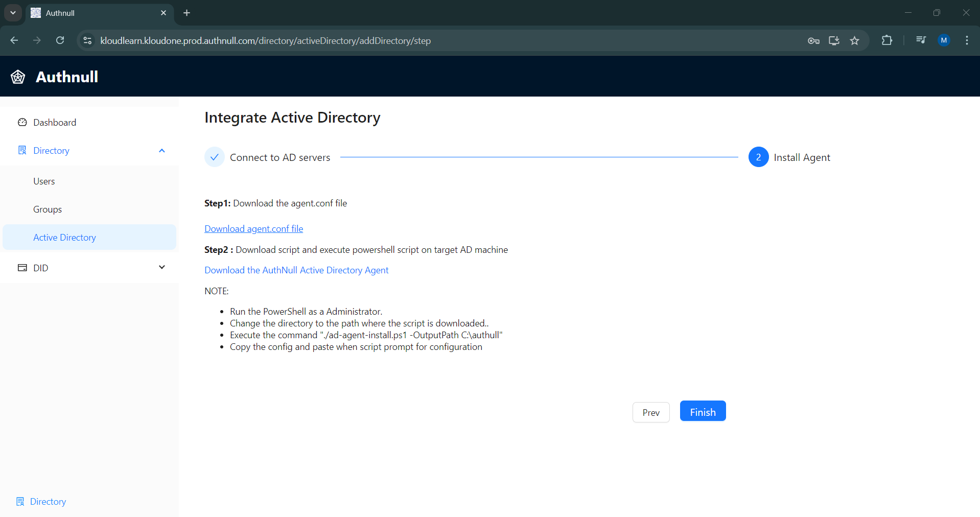This screenshot has width=980, height=517.
Task: Expand the DID menu chevron
Action: (162, 267)
